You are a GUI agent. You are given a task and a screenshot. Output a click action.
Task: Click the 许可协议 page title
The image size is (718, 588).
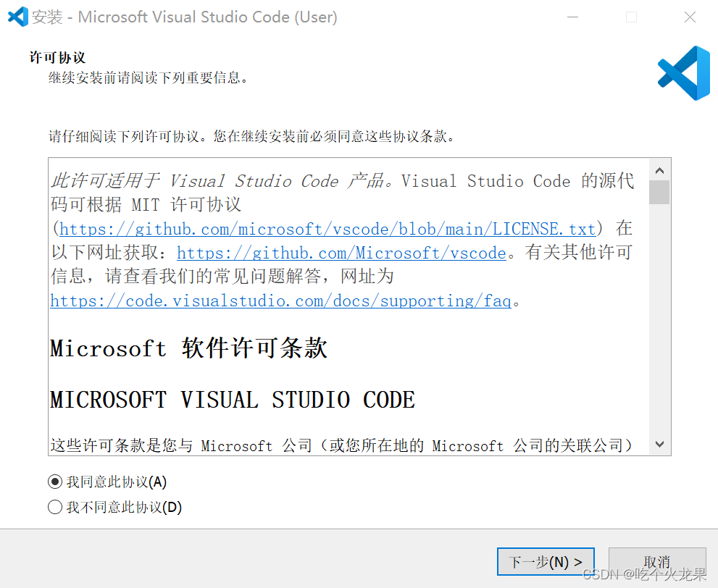pos(58,58)
